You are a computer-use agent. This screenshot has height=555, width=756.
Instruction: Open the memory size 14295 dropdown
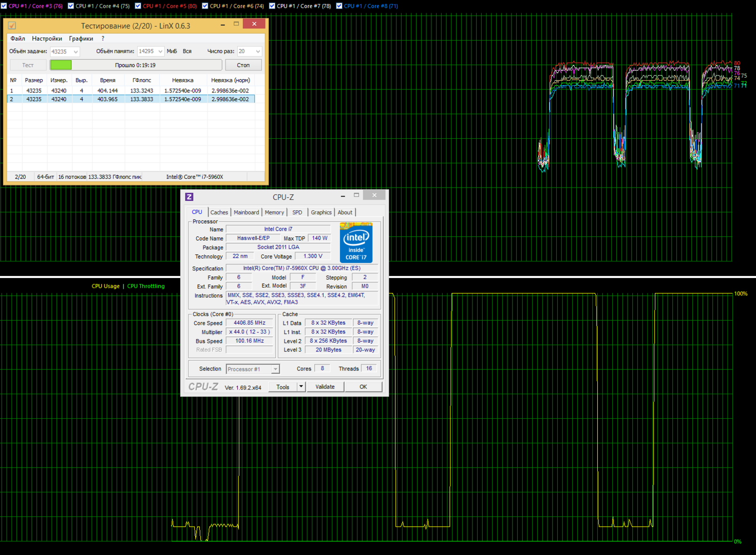(x=160, y=51)
